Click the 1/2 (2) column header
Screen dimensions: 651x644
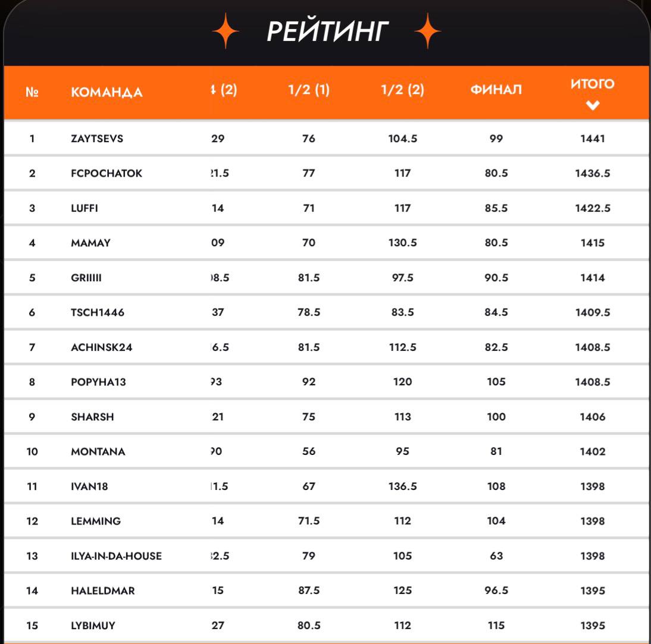403,90
